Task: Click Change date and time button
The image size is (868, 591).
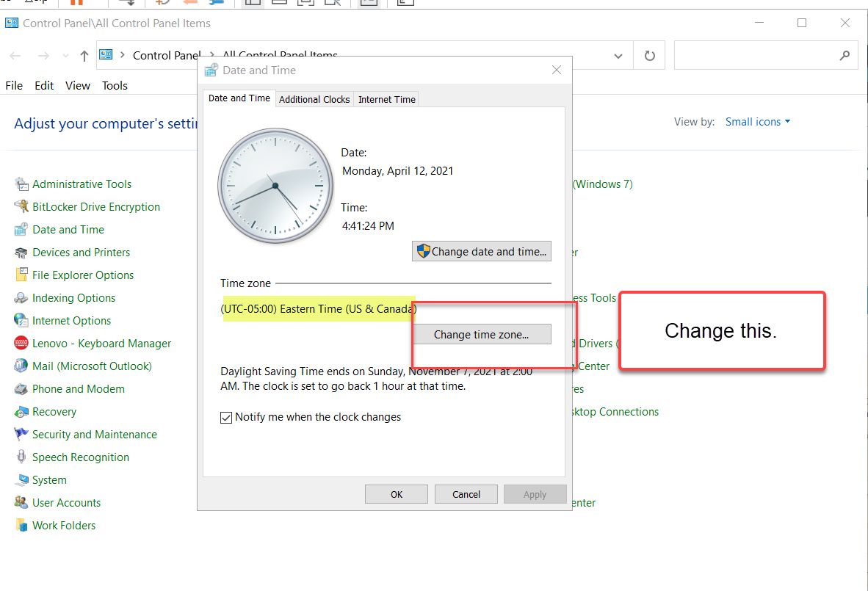Action: click(481, 251)
